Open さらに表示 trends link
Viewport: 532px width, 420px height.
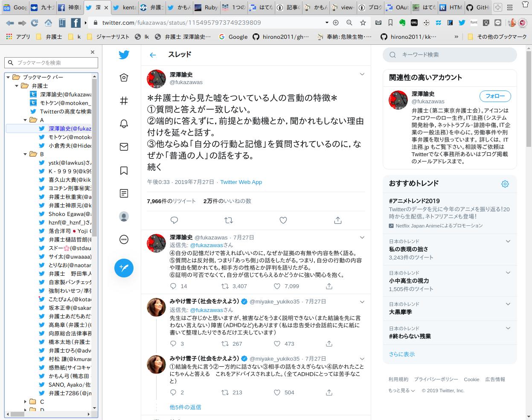point(401,354)
